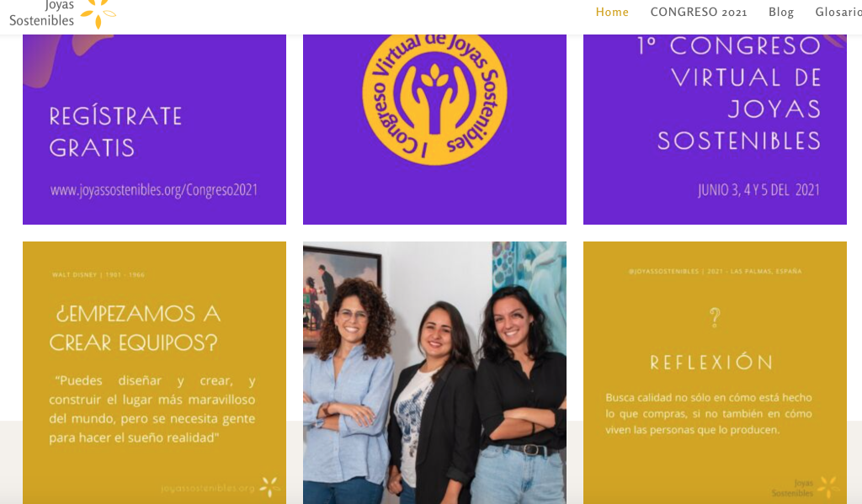Click the @joyassostenibles Las Palmas caption
This screenshot has height=504, width=862.
pos(715,272)
